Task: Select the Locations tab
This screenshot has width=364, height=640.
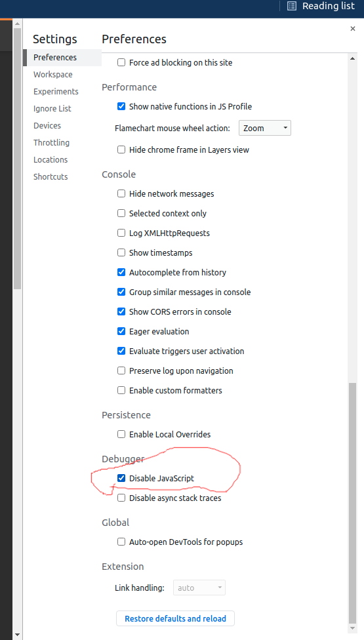Action: point(51,160)
